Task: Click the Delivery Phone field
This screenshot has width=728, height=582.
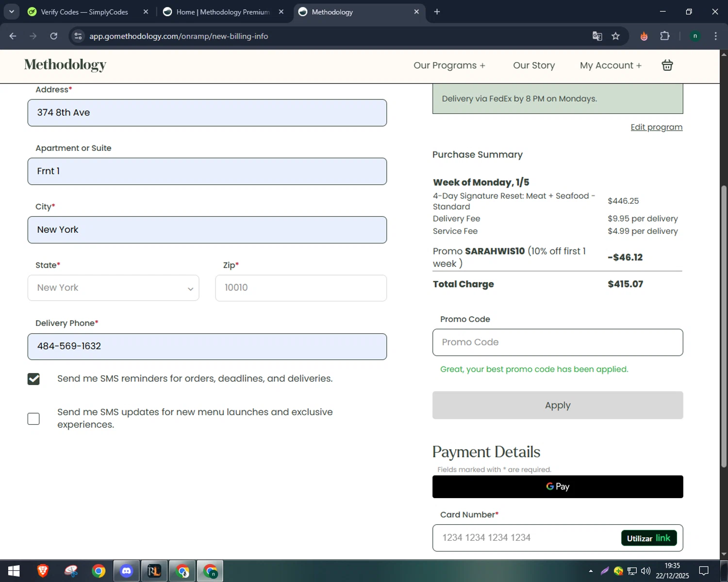Action: (x=207, y=346)
